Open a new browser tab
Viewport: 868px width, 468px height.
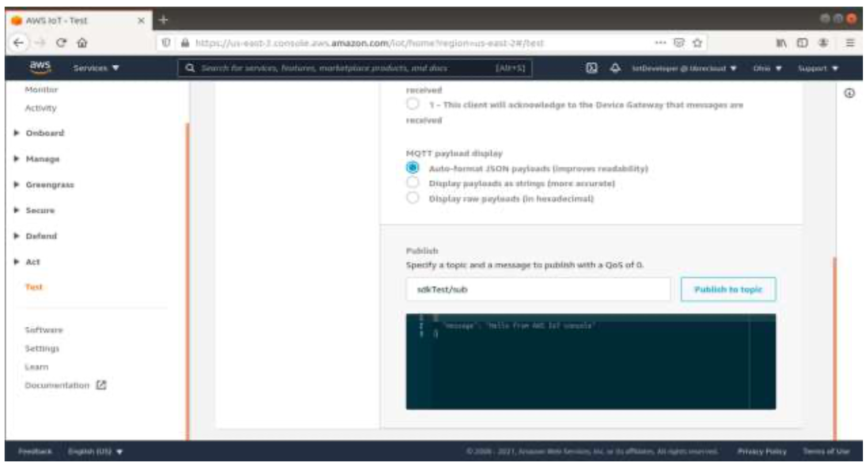click(163, 20)
